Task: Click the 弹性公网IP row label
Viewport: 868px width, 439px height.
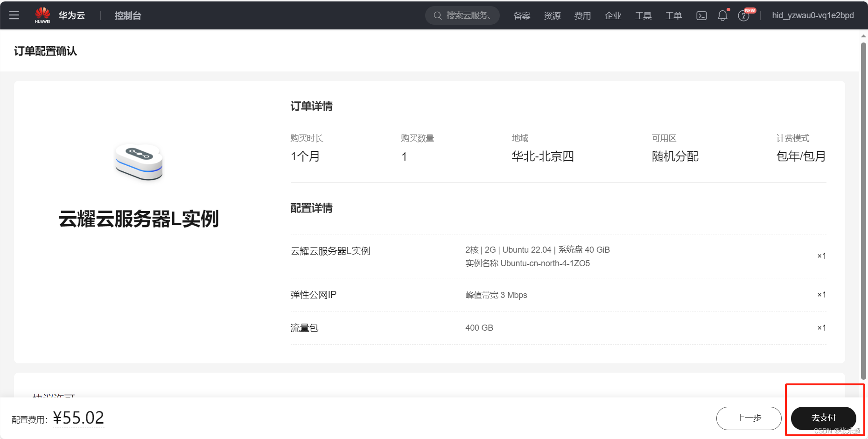Action: [x=313, y=295]
